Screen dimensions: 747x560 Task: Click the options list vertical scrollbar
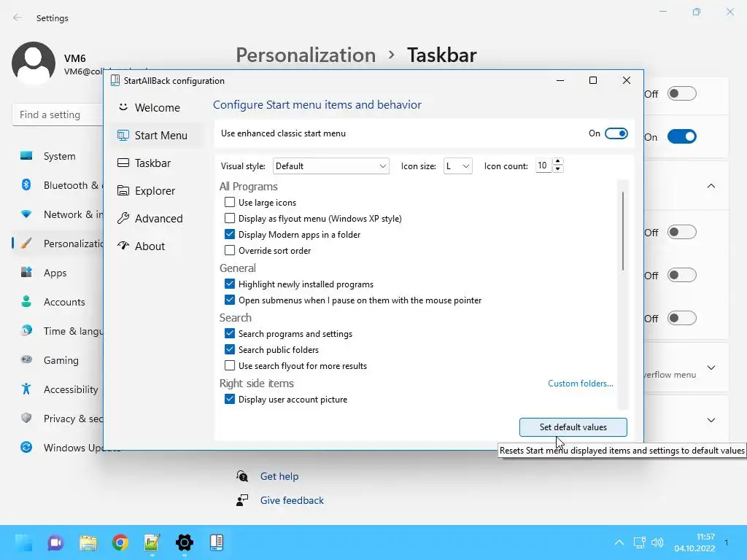tap(623, 231)
